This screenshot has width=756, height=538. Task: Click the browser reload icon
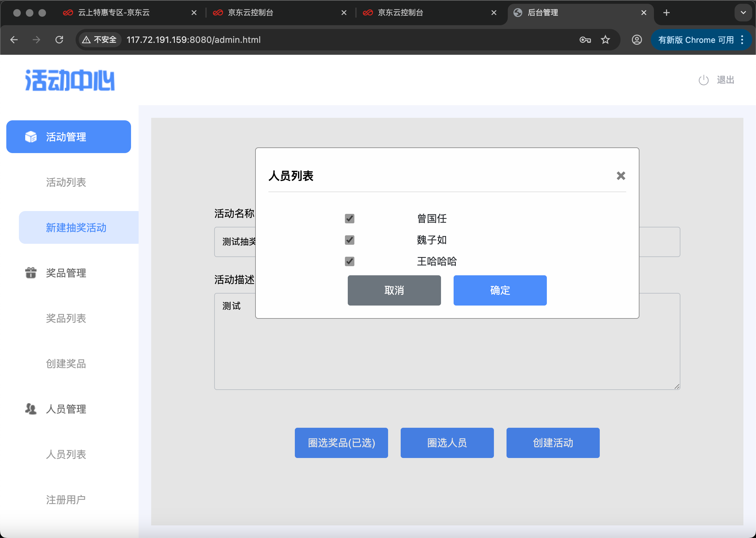[59, 40]
